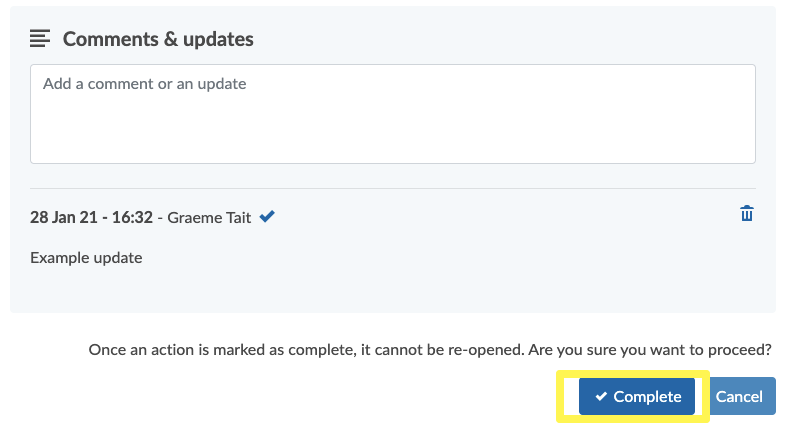Click the yellow highlight border around Complete
Image resolution: width=785 pixels, height=427 pixels.
point(633,373)
